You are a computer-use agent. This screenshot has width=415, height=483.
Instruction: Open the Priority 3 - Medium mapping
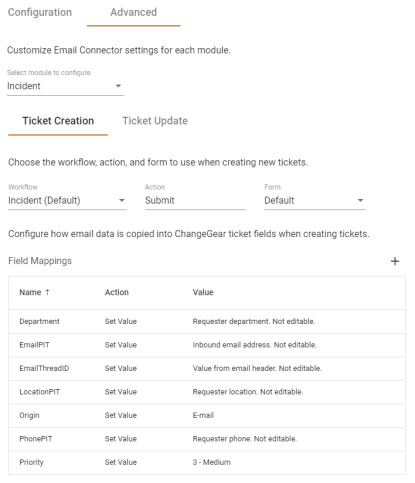click(207, 462)
